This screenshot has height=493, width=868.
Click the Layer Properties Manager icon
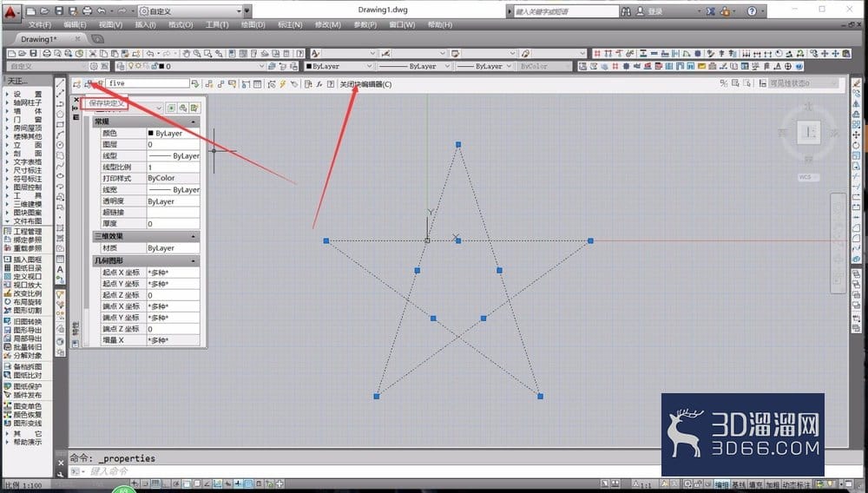coord(121,66)
